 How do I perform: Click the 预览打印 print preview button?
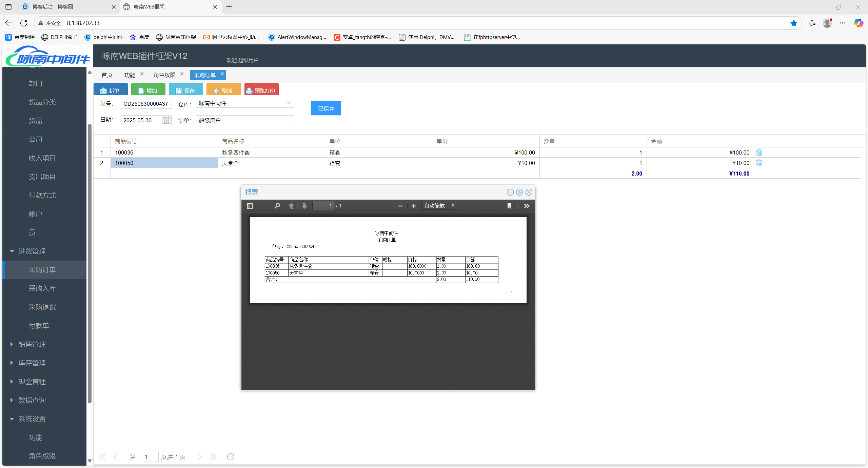click(261, 90)
